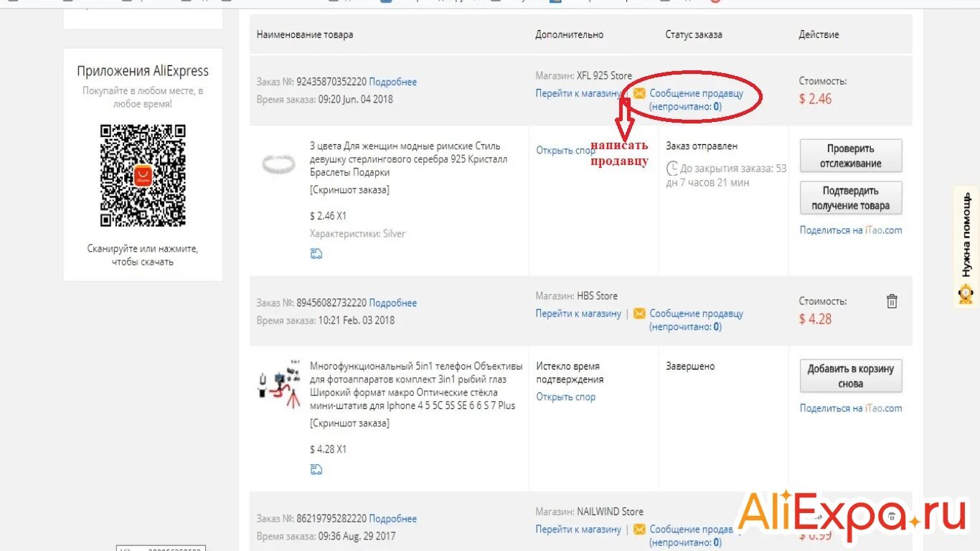Click order time 10:21 Feb. 03 2018
Viewport: 980px width, 551px height.
(357, 321)
